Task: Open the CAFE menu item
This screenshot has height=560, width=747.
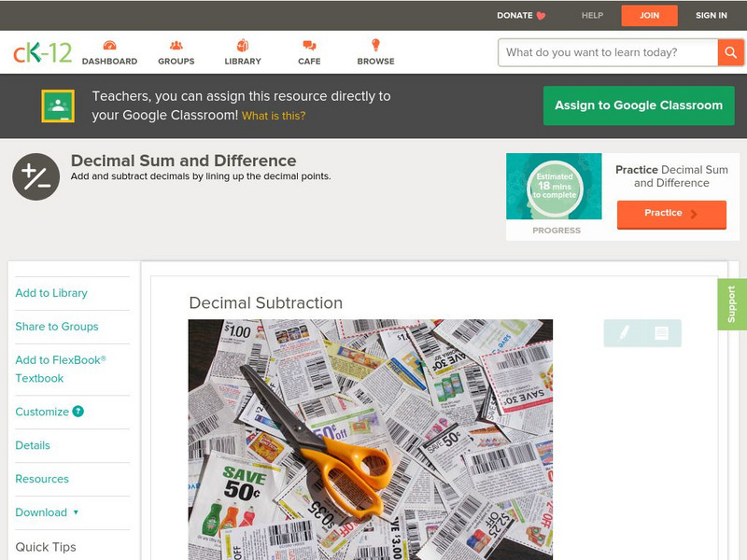Action: [x=309, y=62]
